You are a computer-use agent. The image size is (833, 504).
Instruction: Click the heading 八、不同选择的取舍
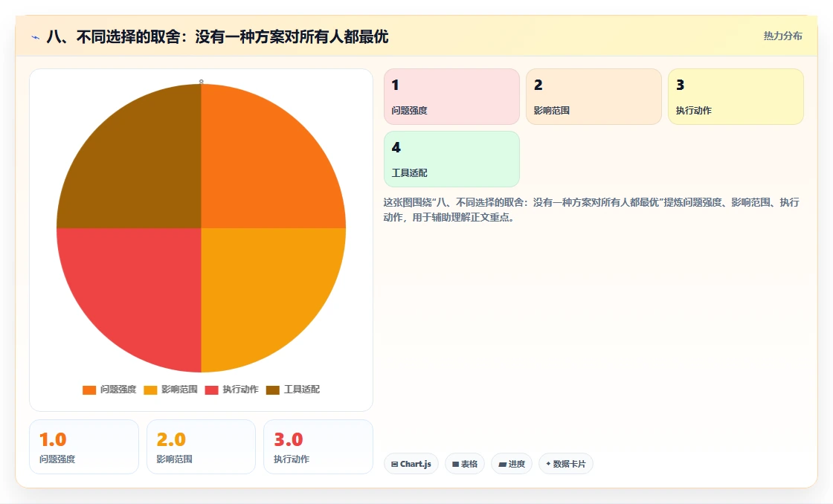[217, 36]
